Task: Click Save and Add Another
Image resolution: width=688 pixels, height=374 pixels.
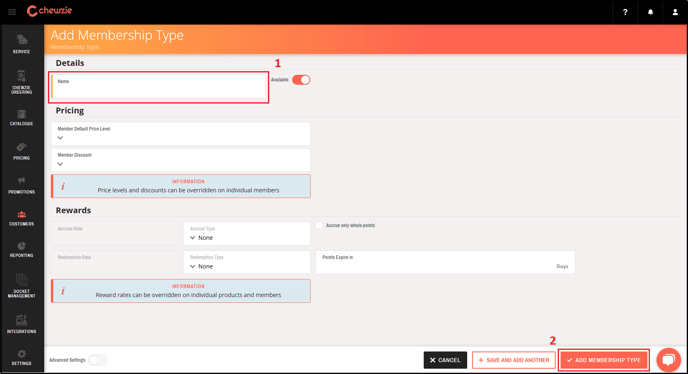Action: [x=514, y=360]
